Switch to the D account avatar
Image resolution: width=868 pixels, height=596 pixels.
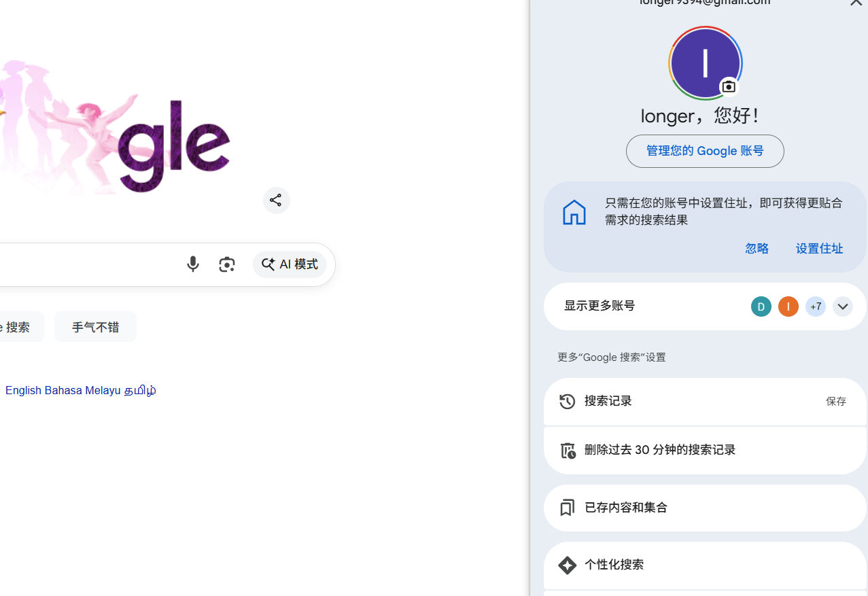click(x=761, y=306)
